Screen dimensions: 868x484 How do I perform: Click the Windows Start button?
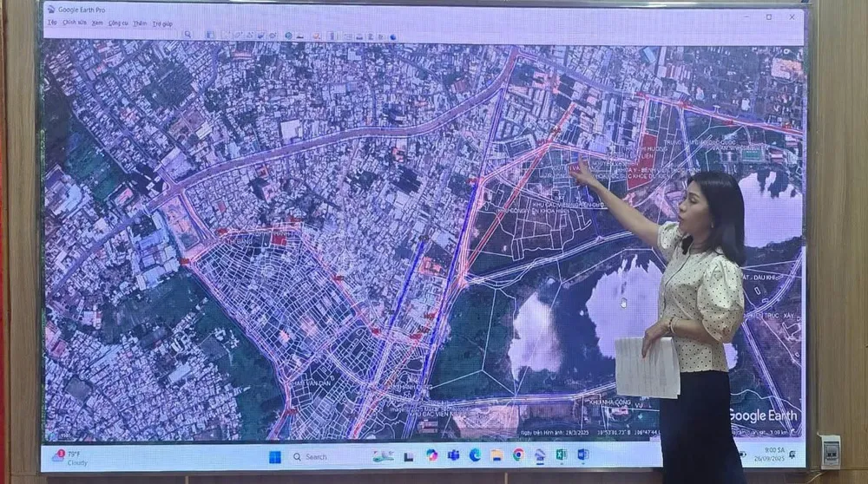[274, 457]
